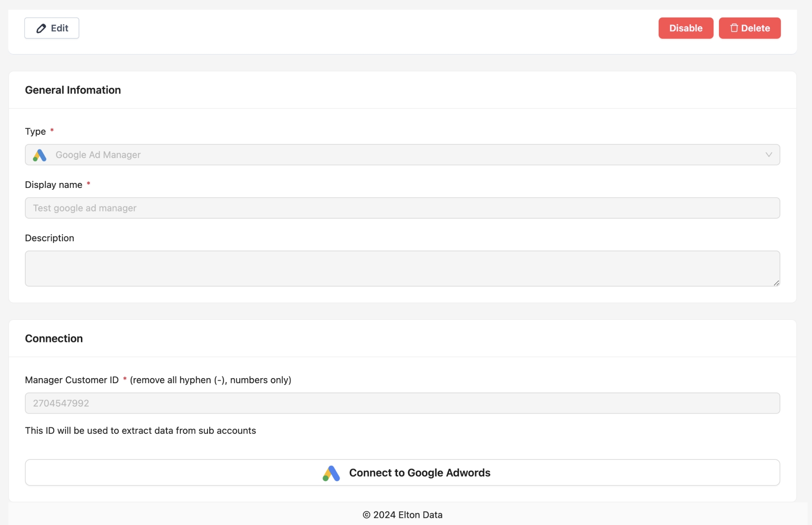Viewport: 812px width, 525px height.
Task: Click the red asterisk next to Display name
Action: (x=89, y=184)
